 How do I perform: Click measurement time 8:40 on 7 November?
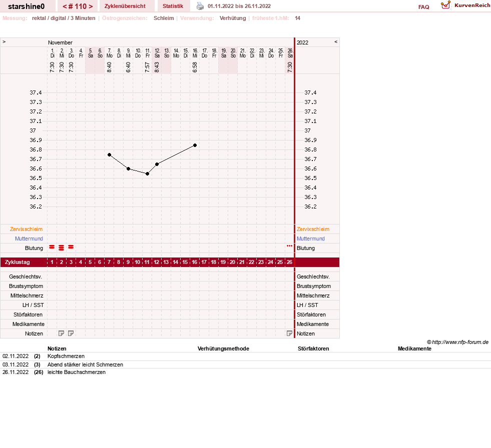pyautogui.click(x=109, y=67)
